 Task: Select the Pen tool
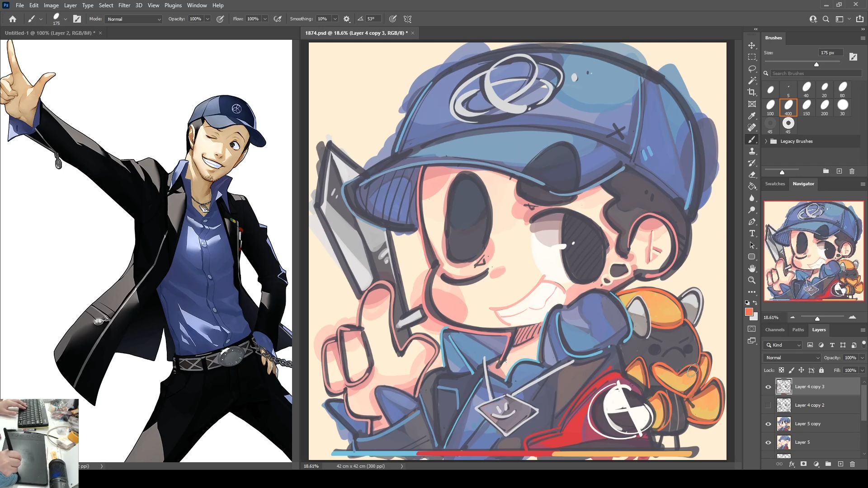click(752, 222)
